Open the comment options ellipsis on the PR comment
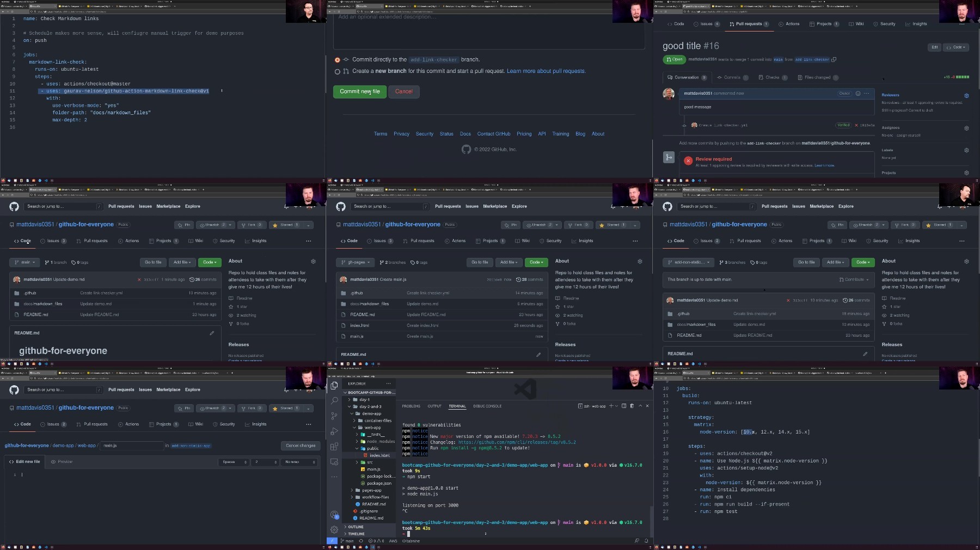 (866, 94)
